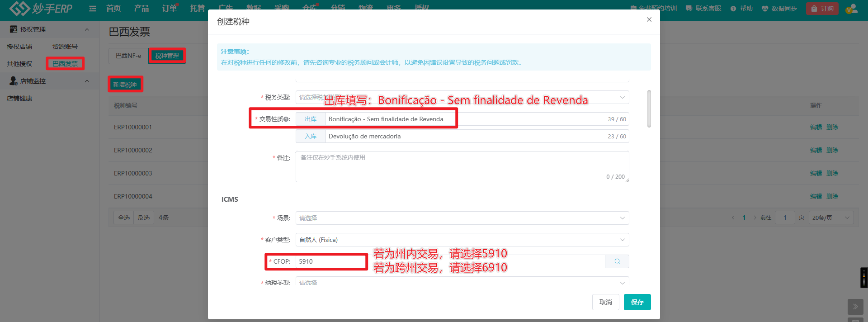Click 删除 for ERP10000002
Screen dimensions: 868x322
tap(832, 150)
